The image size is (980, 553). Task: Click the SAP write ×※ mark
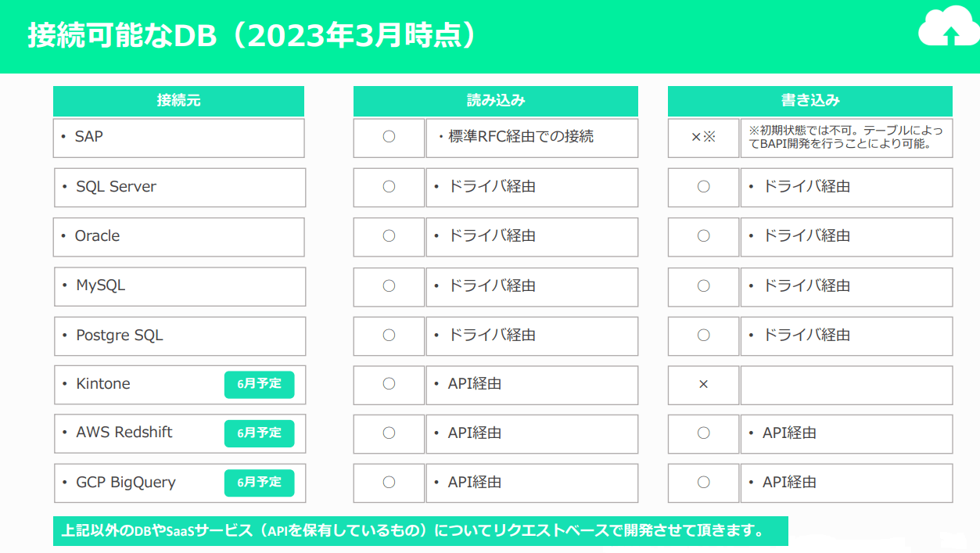pos(703,137)
